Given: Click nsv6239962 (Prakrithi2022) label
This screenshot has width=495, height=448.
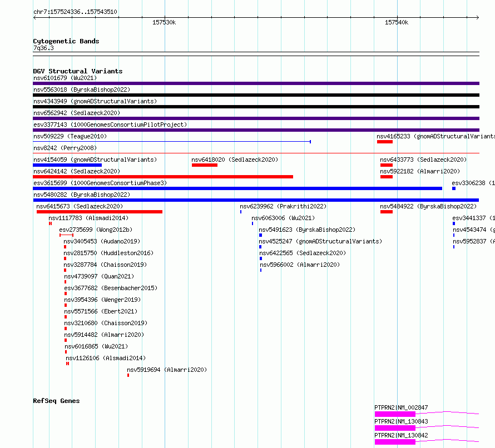Looking at the screenshot, I should tap(283, 206).
